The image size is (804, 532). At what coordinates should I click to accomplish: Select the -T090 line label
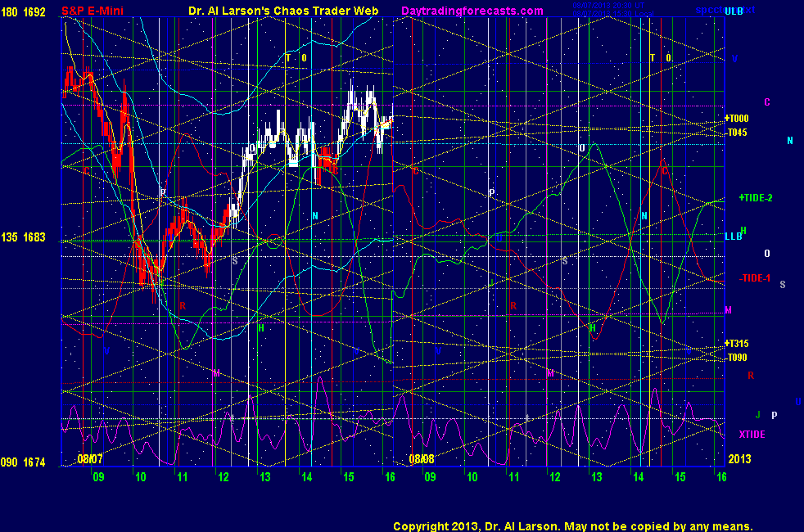[737, 358]
